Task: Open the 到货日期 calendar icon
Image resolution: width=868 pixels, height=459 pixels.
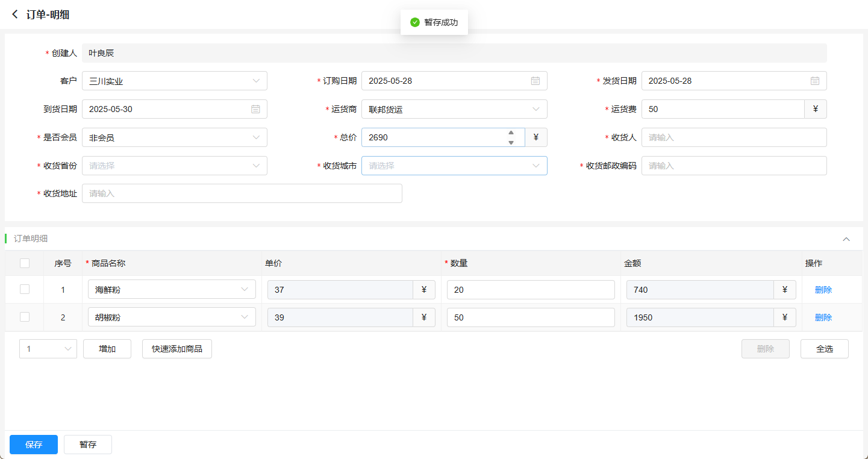Action: [x=255, y=109]
